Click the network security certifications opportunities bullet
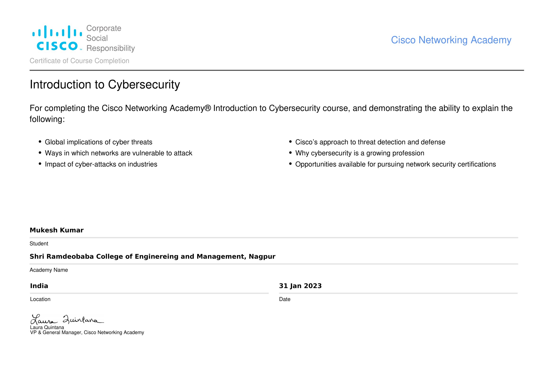The height and width of the screenshot is (392, 554). 396,164
